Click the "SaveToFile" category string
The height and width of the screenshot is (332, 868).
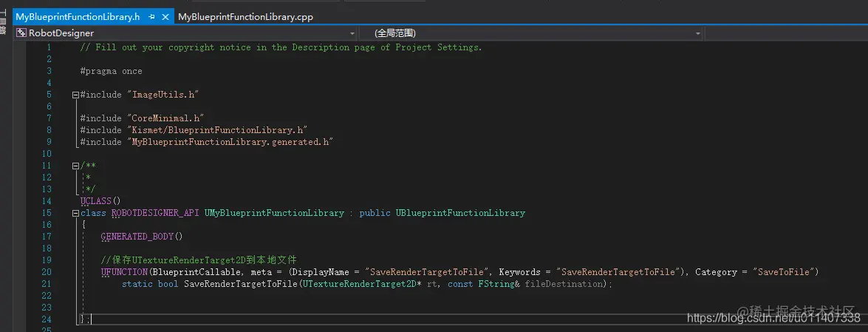pyautogui.click(x=783, y=272)
